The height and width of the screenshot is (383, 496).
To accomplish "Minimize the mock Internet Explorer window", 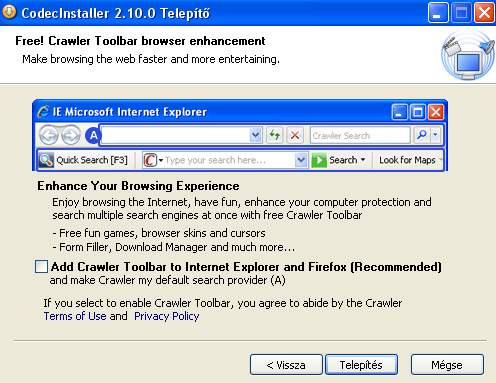I will [399, 112].
